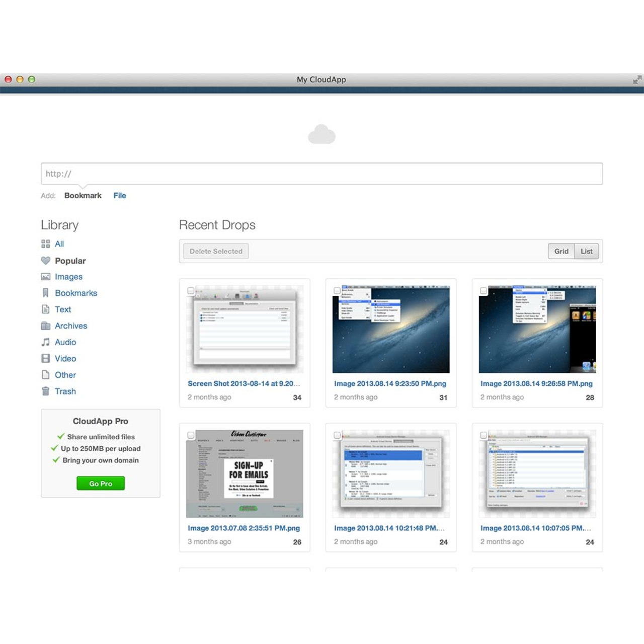
Task: Click the gray cloud logo at top
Action: (321, 135)
